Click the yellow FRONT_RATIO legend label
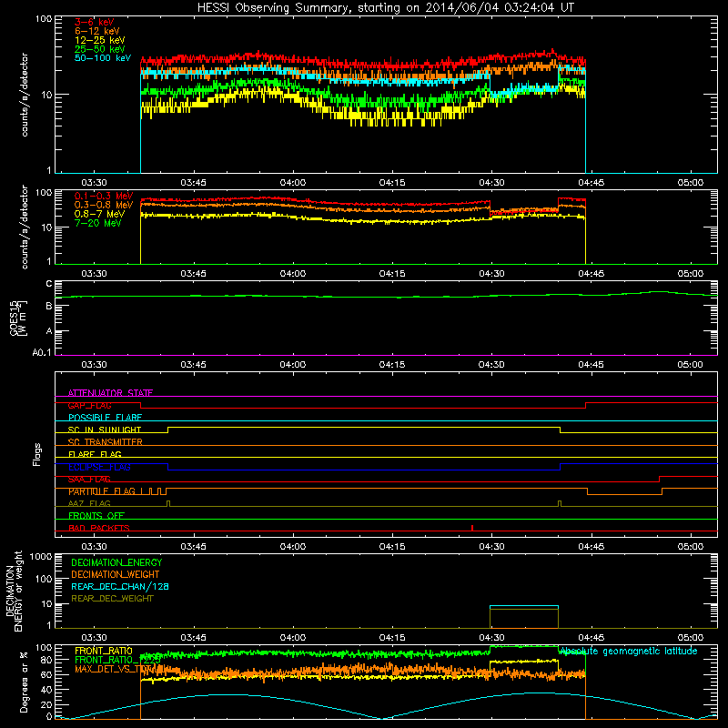728x728 pixels. (104, 651)
